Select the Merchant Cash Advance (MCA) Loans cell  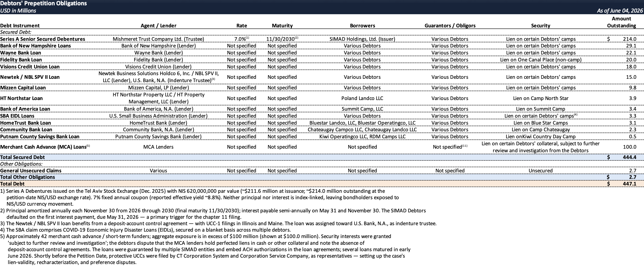(x=45, y=147)
